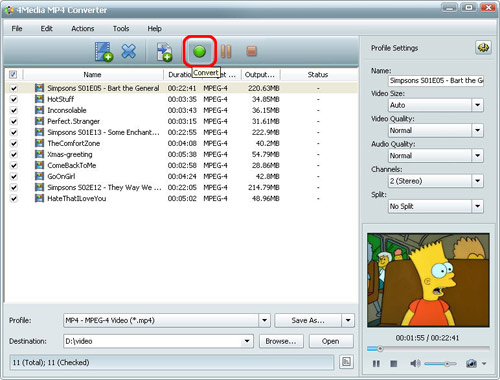500x380 pixels.
Task: Stop conversion using square stop icon
Action: coord(251,51)
